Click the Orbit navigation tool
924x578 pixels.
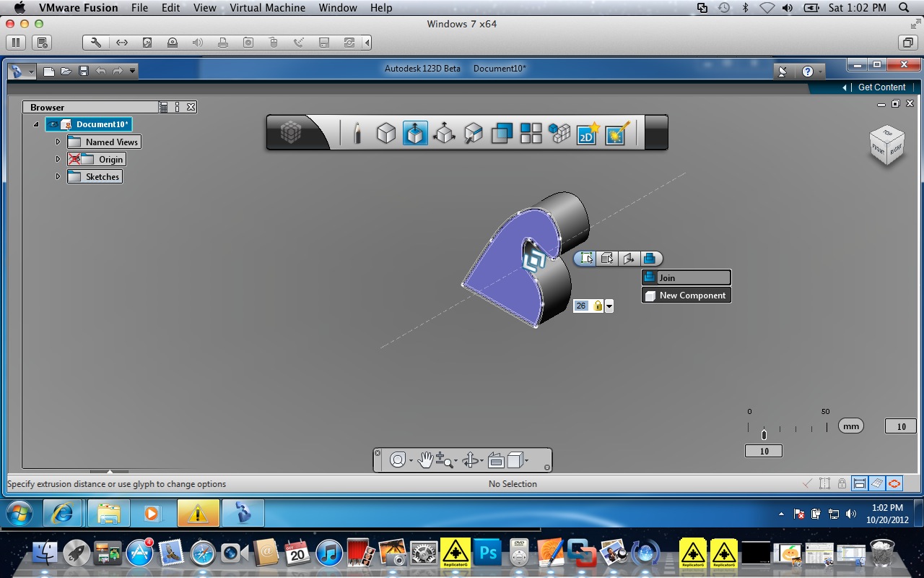tap(471, 460)
